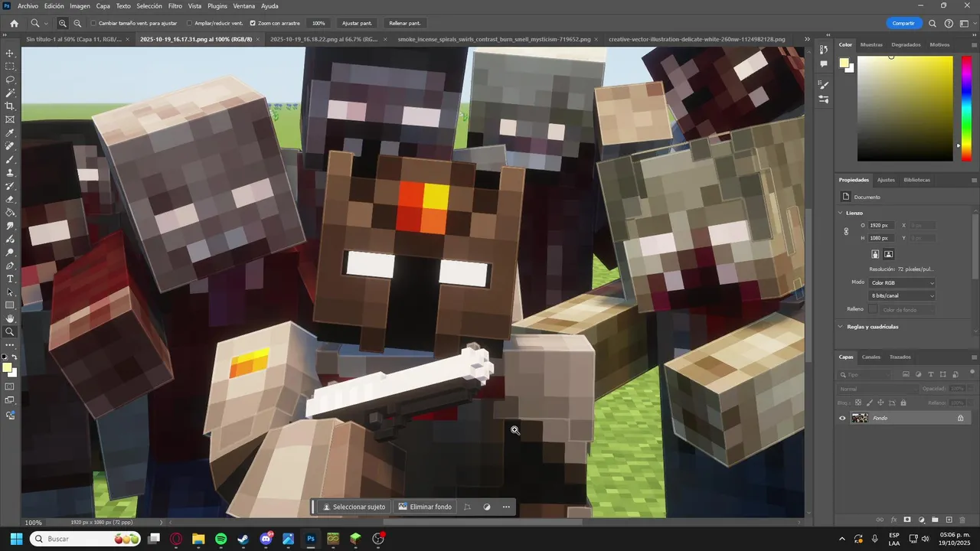Toggle pixel layer filter in Capas

(x=906, y=374)
